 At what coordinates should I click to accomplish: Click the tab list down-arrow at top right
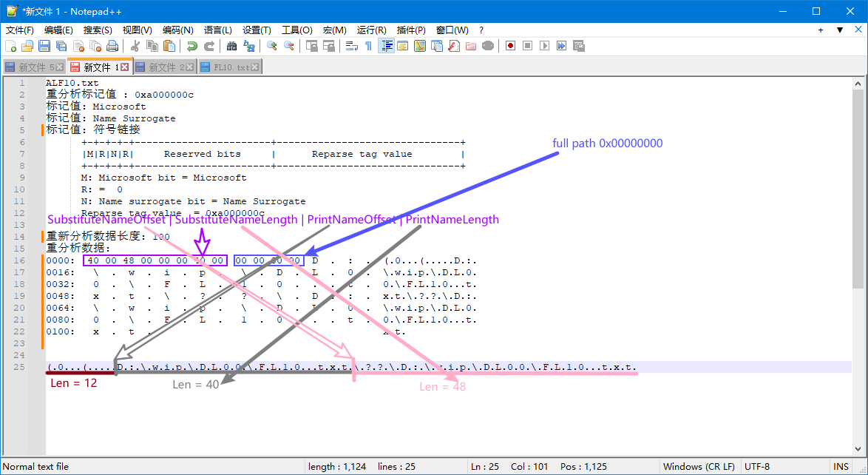[840, 30]
